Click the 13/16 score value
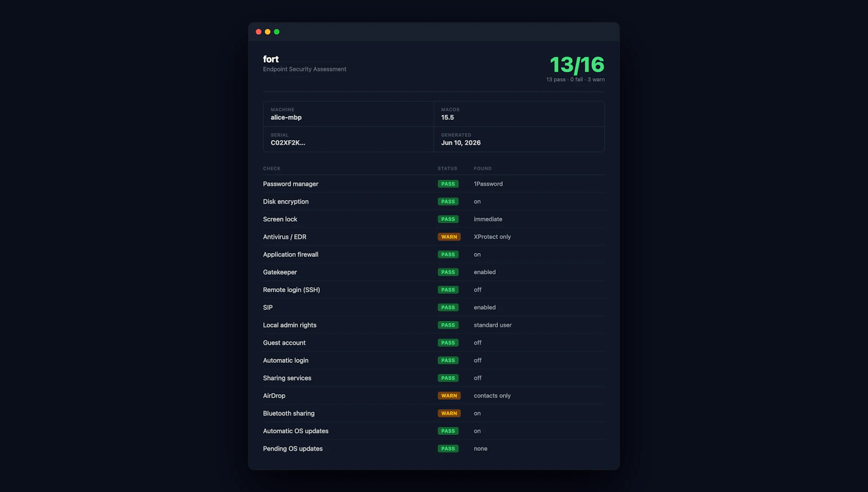This screenshot has height=492, width=868. click(577, 65)
